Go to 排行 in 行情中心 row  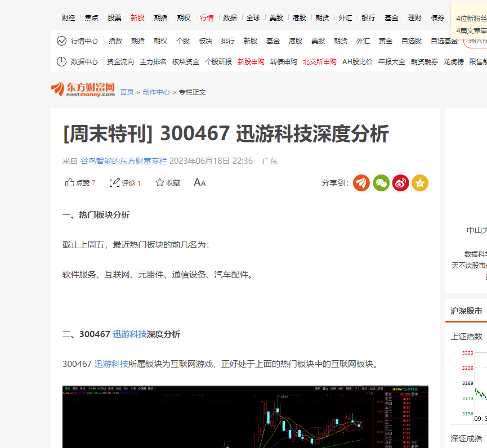(228, 41)
